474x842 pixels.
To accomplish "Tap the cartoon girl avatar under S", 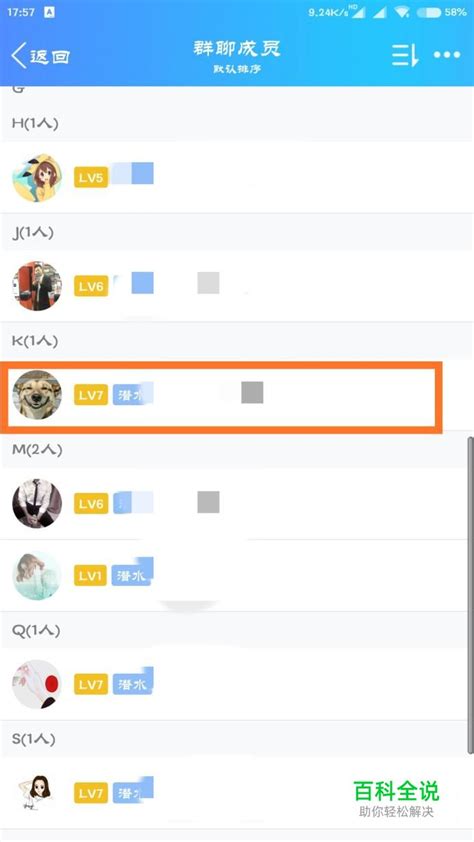I will coord(37,793).
